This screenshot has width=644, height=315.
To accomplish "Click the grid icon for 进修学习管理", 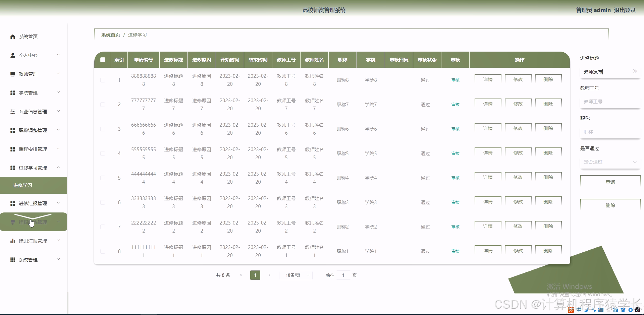I will [x=13, y=168].
